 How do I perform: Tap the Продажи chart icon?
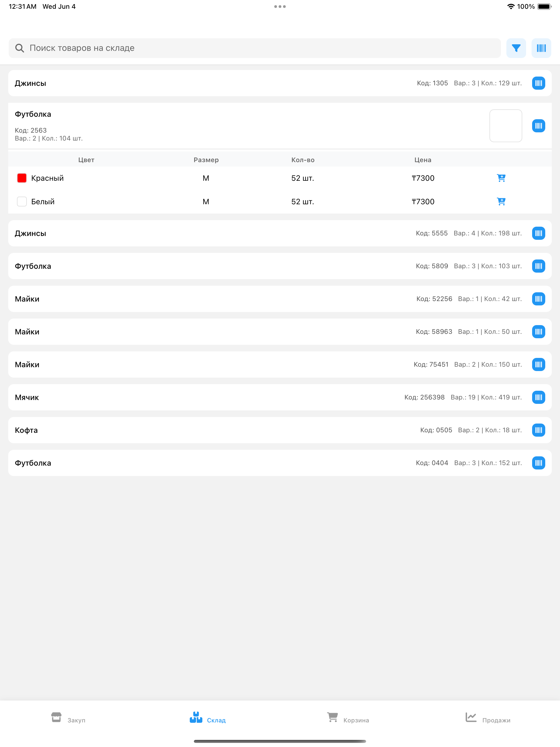(471, 717)
